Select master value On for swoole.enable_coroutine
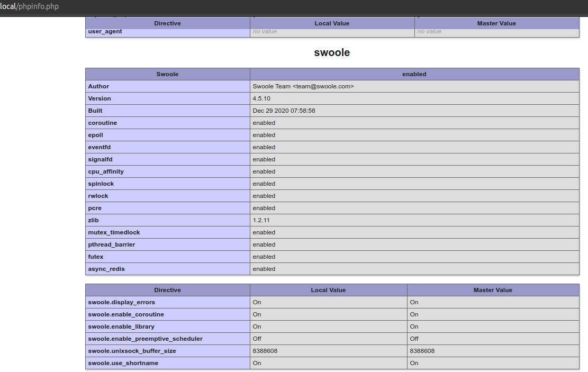The height and width of the screenshot is (372, 588). point(414,315)
